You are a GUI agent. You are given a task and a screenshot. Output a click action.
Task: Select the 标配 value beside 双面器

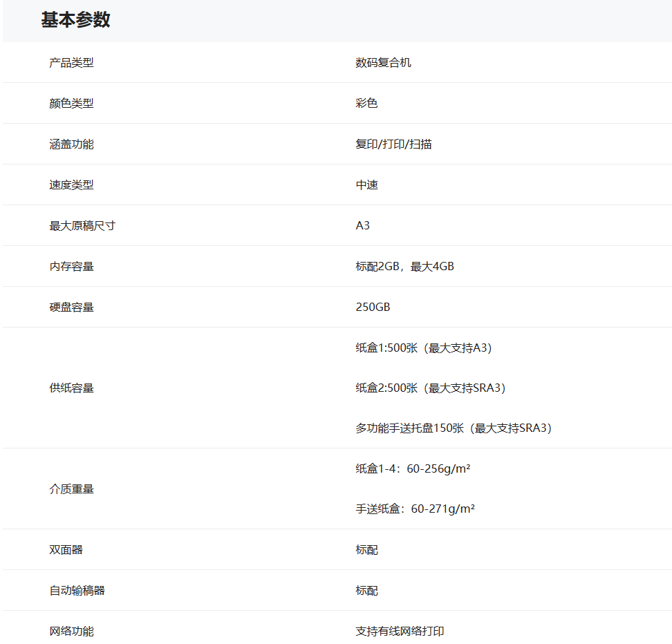click(x=366, y=550)
